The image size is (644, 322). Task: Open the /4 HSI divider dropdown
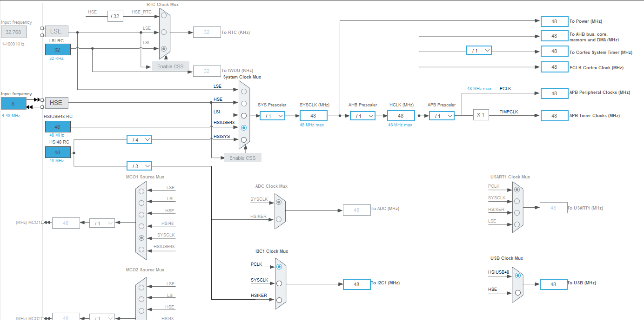click(x=139, y=139)
